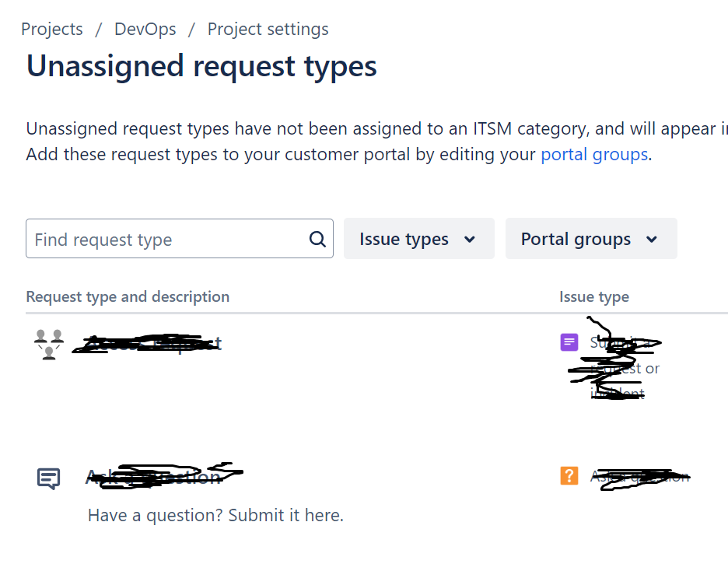Navigate to Projects via the breadcrumb
The image size is (728, 564).
coord(51,29)
